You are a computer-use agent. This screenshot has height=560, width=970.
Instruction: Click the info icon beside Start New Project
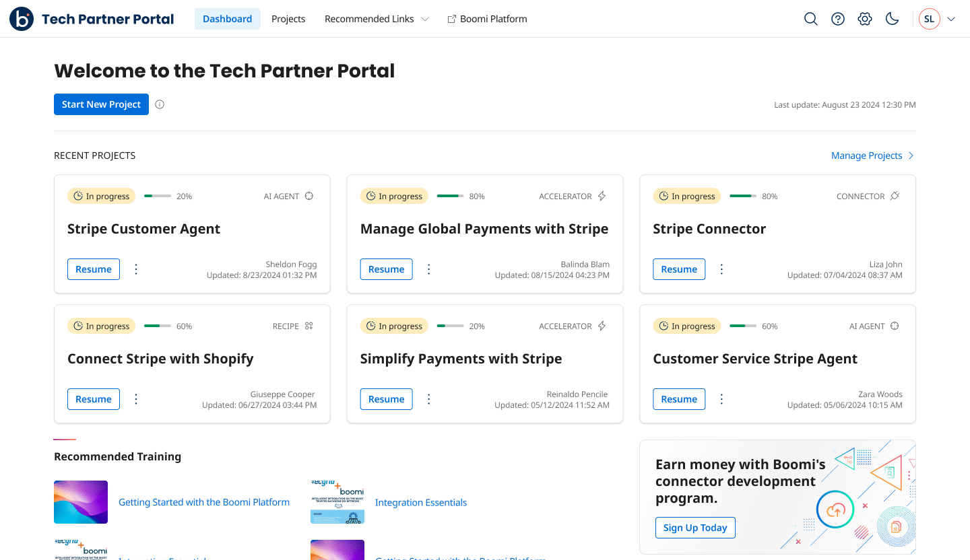(x=160, y=104)
